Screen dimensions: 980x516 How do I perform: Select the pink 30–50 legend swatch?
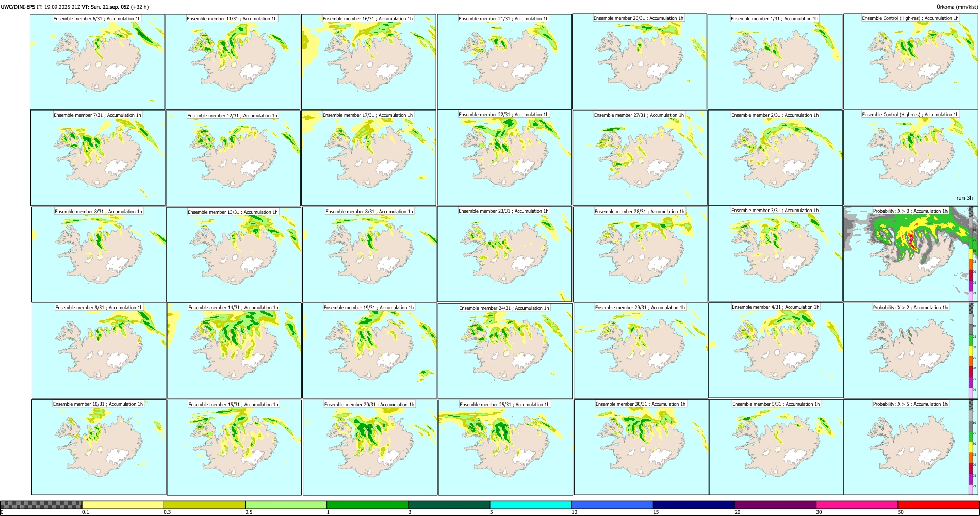(857, 505)
